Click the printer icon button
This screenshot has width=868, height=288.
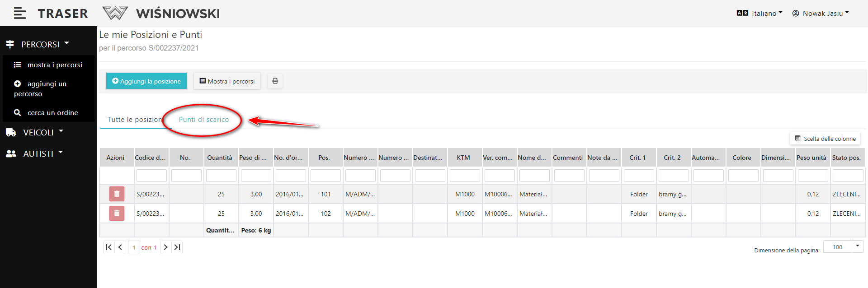click(x=275, y=81)
